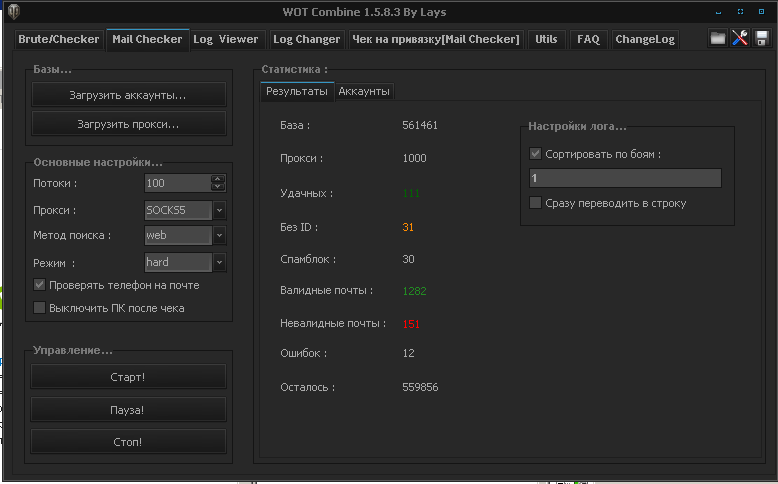This screenshot has width=778, height=484.
Task: Click the База value 561461
Action: click(x=420, y=125)
